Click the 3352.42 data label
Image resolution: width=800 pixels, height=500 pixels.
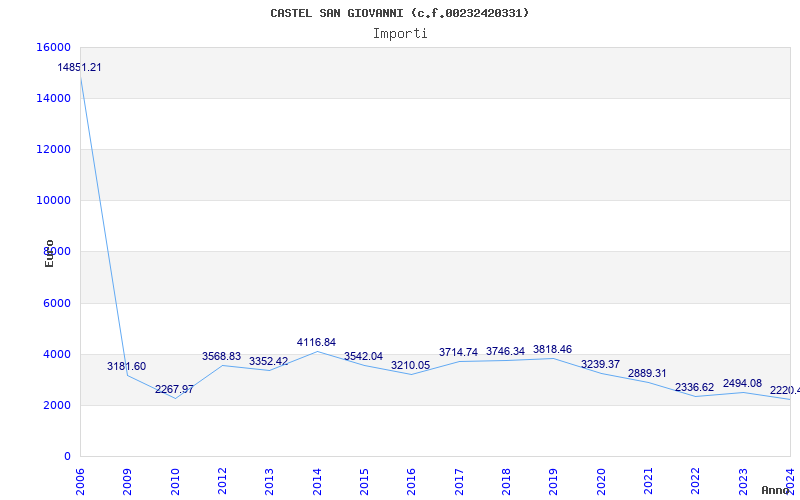pos(268,361)
